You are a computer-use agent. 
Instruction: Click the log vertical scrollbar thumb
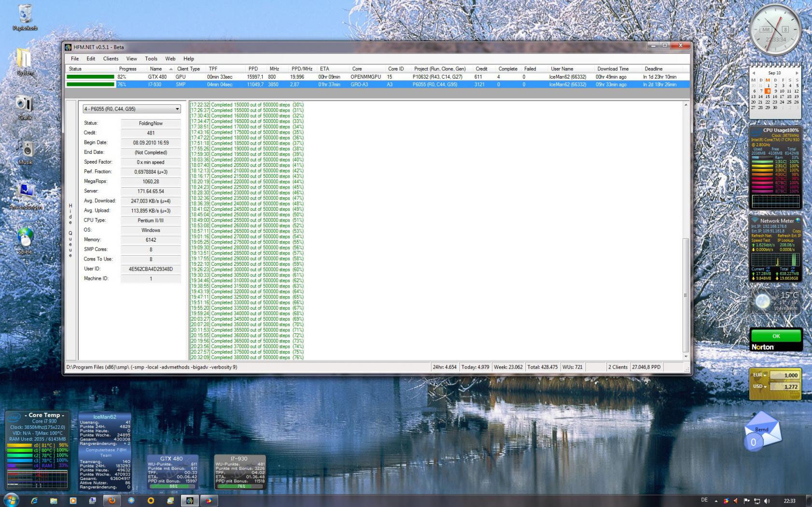[686, 295]
